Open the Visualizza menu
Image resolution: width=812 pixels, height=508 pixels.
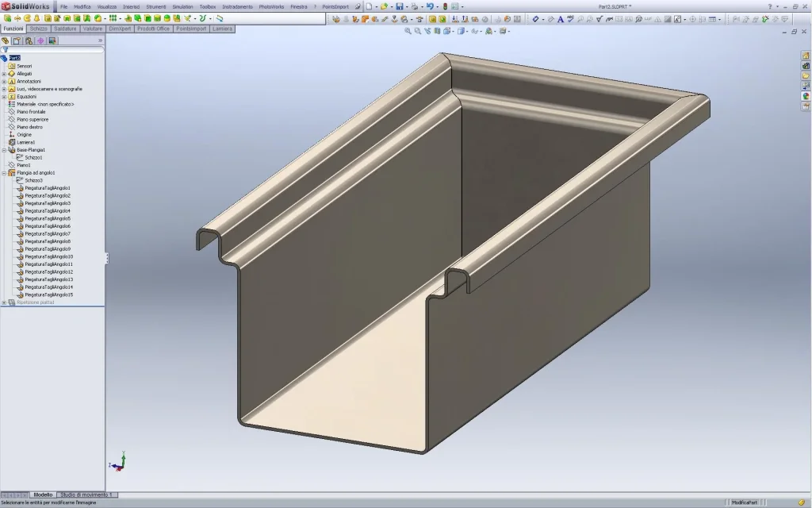point(107,6)
